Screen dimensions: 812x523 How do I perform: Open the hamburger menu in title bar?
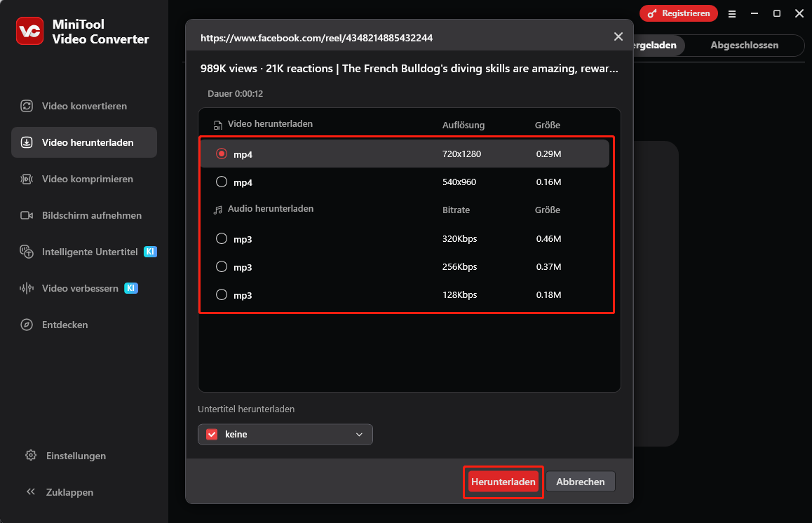point(732,14)
